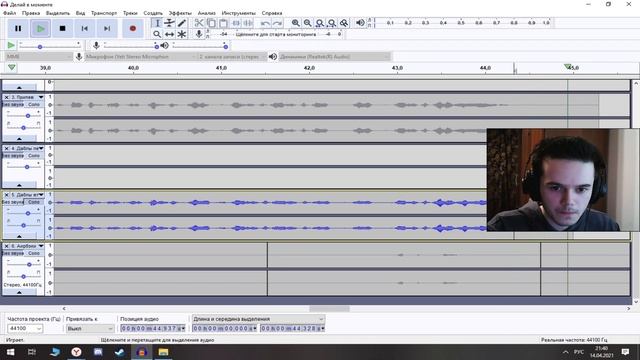Click the green Play button

(x=40, y=29)
